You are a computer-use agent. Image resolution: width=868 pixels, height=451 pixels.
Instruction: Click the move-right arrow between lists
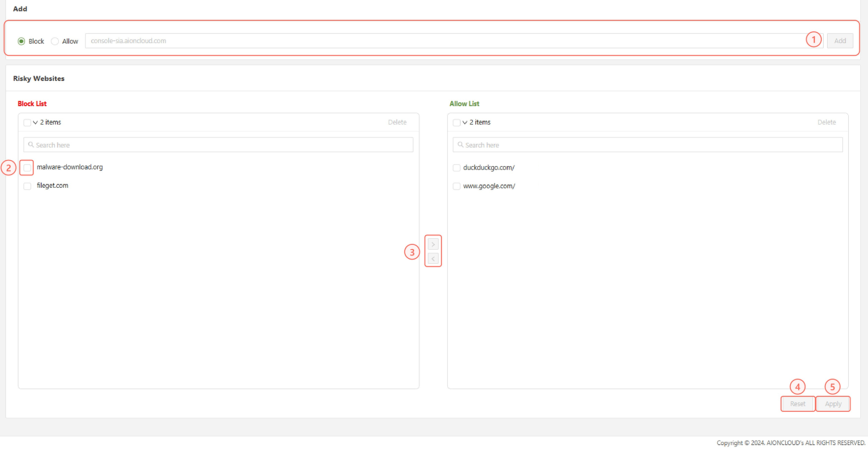point(433,244)
